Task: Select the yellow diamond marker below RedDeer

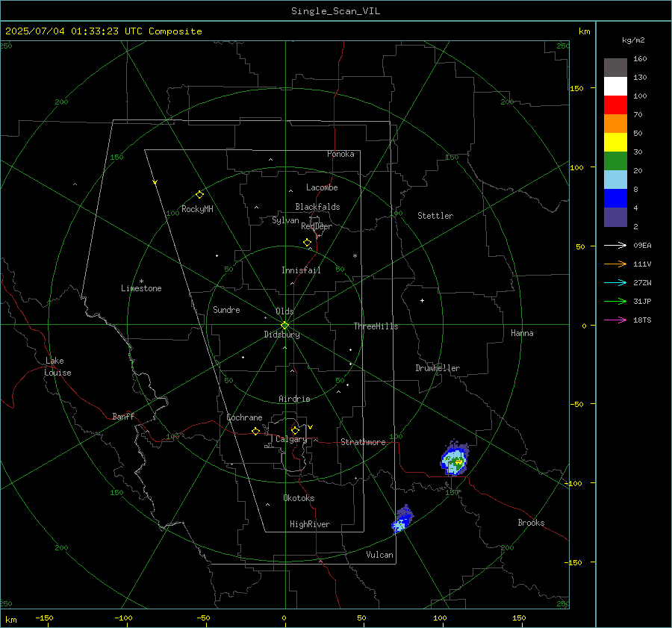Action: pyautogui.click(x=307, y=243)
